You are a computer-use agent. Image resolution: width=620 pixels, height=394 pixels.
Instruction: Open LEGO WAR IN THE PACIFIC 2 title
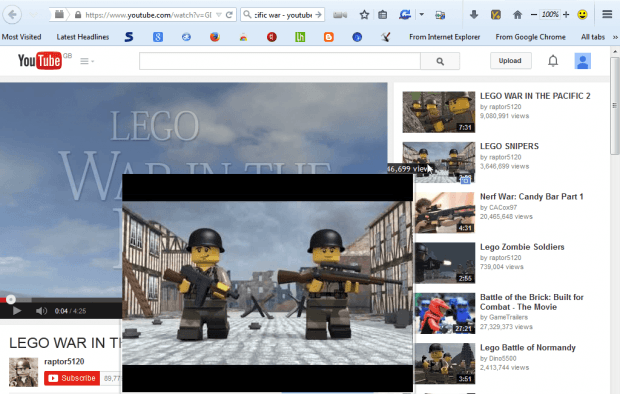click(x=535, y=96)
